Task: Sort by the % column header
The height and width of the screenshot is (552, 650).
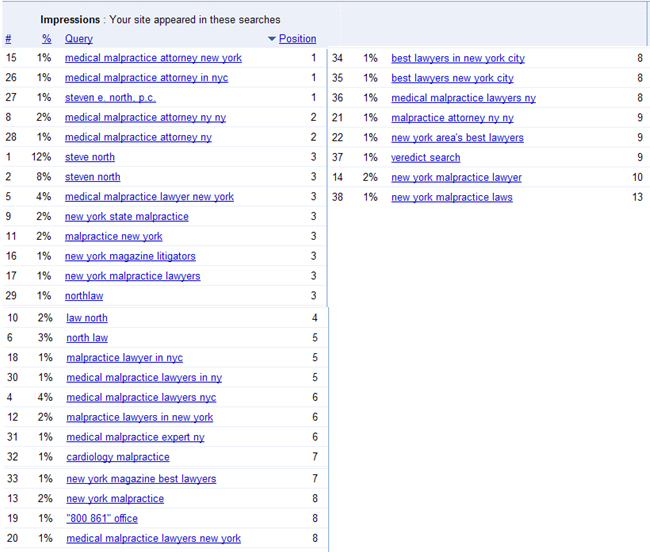Action: [x=46, y=39]
